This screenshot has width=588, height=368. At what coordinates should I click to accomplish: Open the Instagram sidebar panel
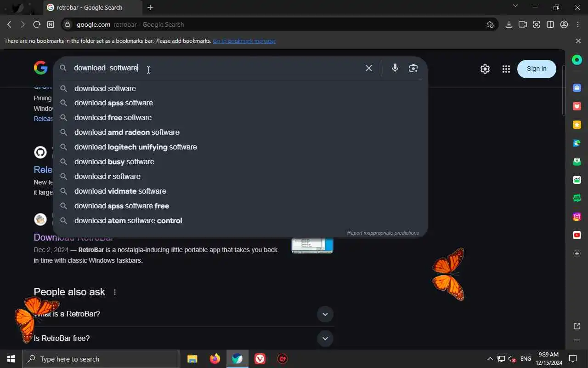(577, 217)
